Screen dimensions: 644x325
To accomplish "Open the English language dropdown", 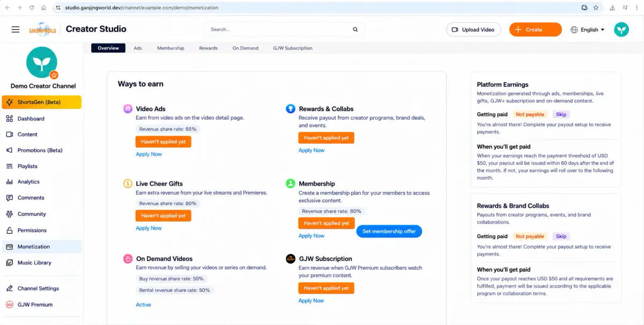I will click(x=588, y=29).
